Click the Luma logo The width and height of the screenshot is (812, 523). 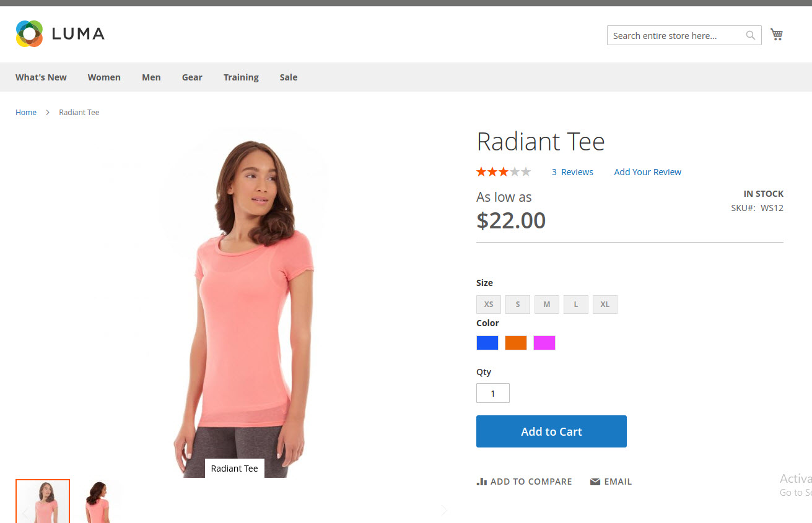[x=59, y=33]
